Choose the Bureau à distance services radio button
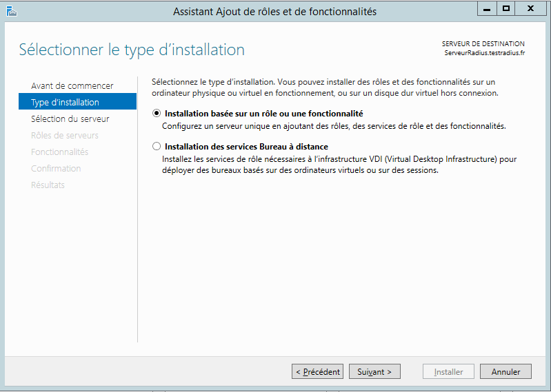The height and width of the screenshot is (392, 551). tap(157, 147)
